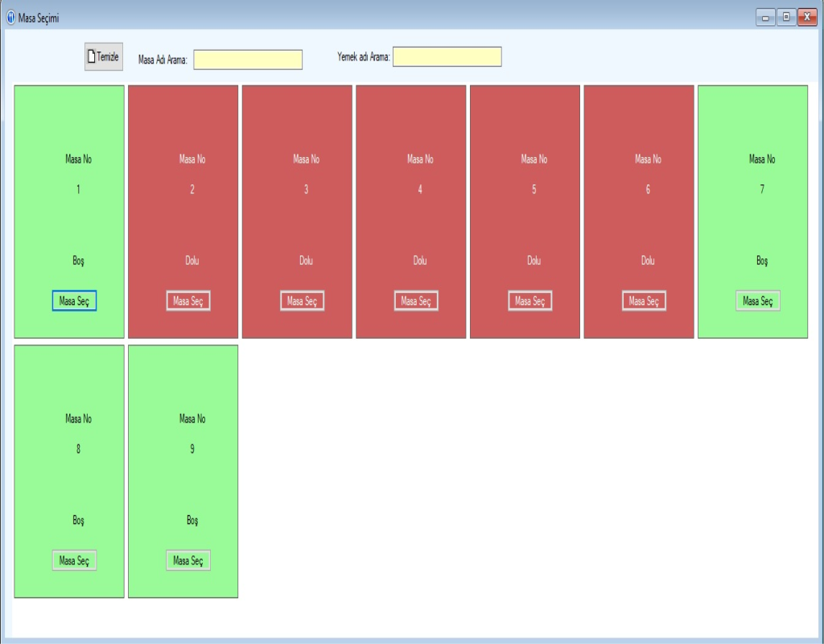Choose Masa Seç on table 3
Image resolution: width=824 pixels, height=644 pixels.
[x=303, y=301]
